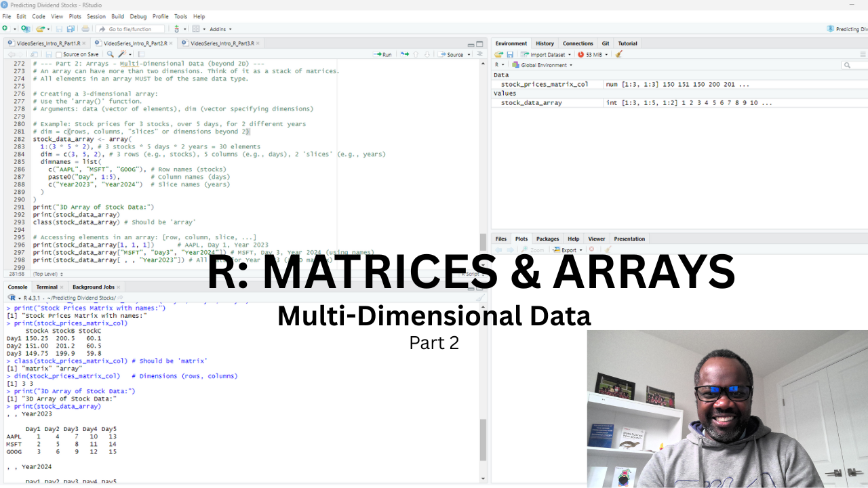Open the Session menu
Viewport: 868px width, 488px height.
(96, 16)
